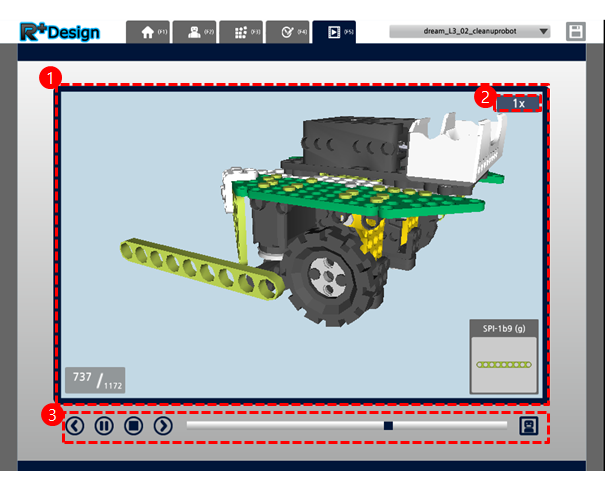
Task: Click the yellow-green beam on the model
Action: (200, 269)
